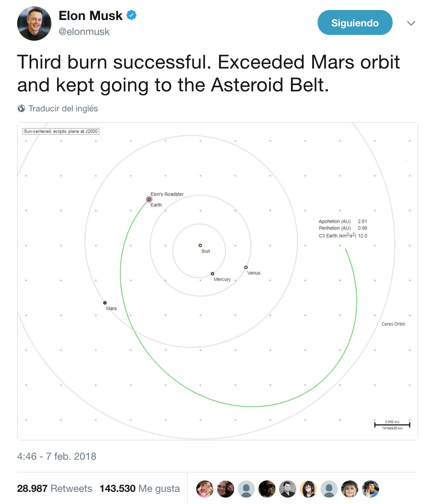Open Elon Musk display name
This screenshot has width=434, height=504.
click(x=90, y=16)
